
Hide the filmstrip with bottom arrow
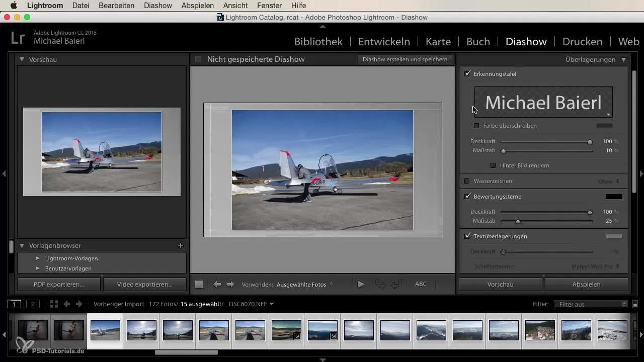323,359
